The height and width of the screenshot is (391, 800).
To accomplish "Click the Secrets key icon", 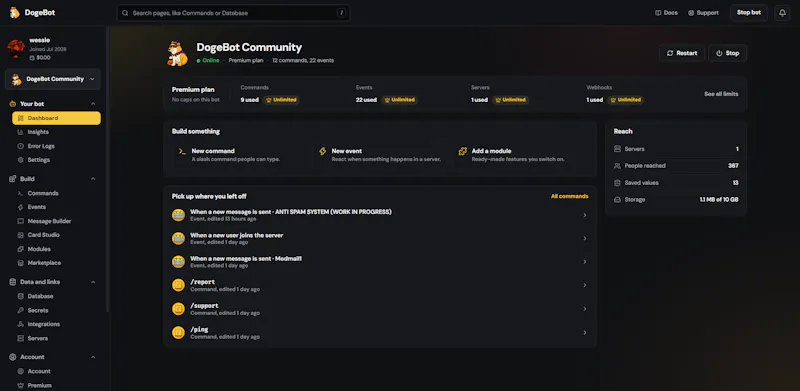I will [20, 310].
